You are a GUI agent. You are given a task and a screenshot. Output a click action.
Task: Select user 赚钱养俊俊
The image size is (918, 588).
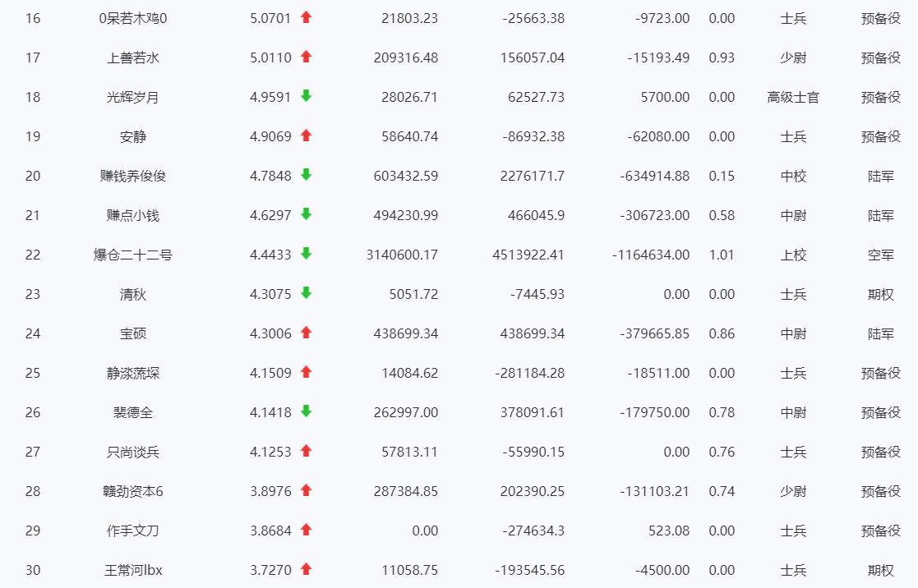pos(133,176)
